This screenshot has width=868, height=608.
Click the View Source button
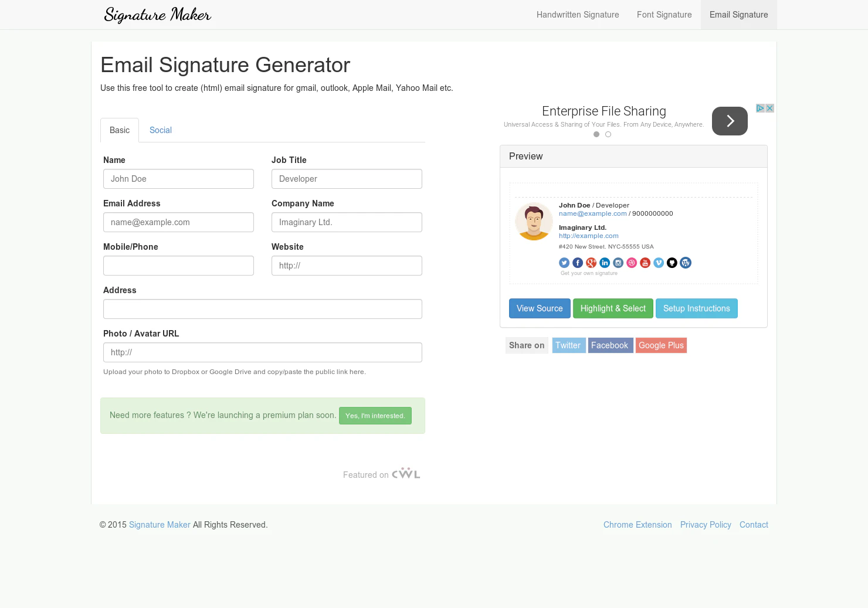point(539,308)
